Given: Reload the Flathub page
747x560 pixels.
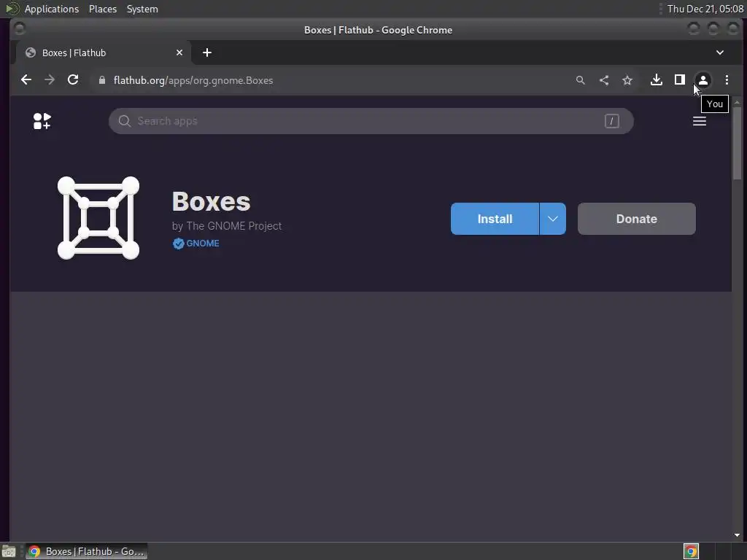Looking at the screenshot, I should click(x=73, y=80).
